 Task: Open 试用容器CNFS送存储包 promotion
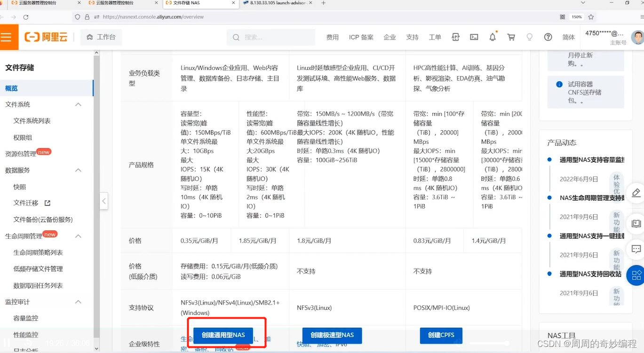click(585, 92)
